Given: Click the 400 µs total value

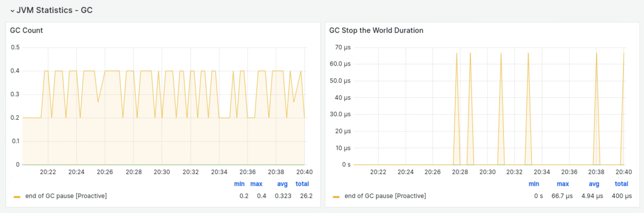Looking at the screenshot, I should coord(622,196).
